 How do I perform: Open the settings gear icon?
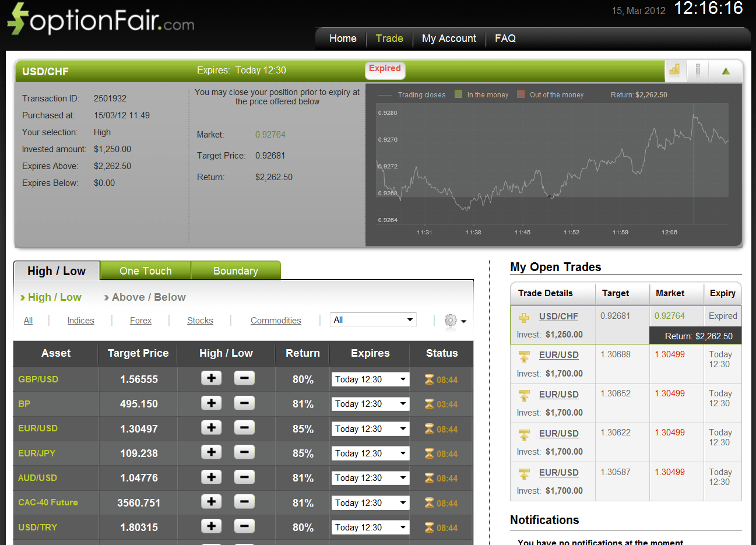click(451, 321)
